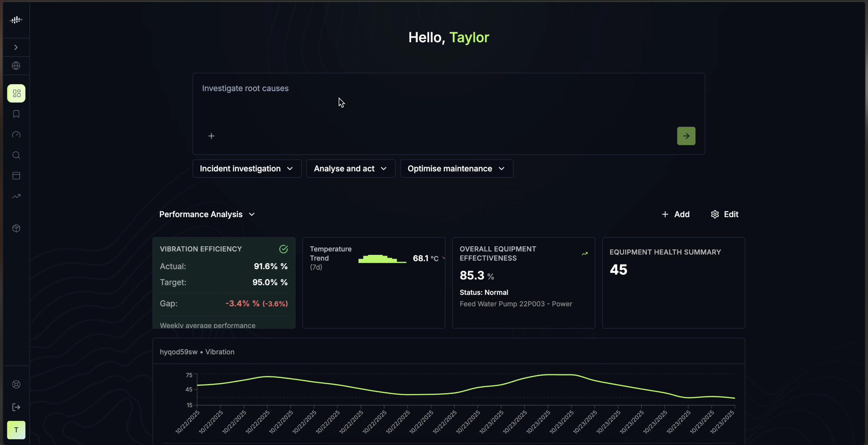Click the logout icon in the sidebar
This screenshot has height=445, width=868.
pyautogui.click(x=16, y=407)
